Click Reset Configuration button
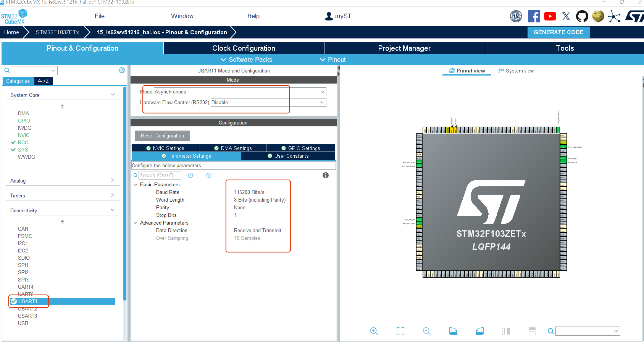 [x=162, y=135]
